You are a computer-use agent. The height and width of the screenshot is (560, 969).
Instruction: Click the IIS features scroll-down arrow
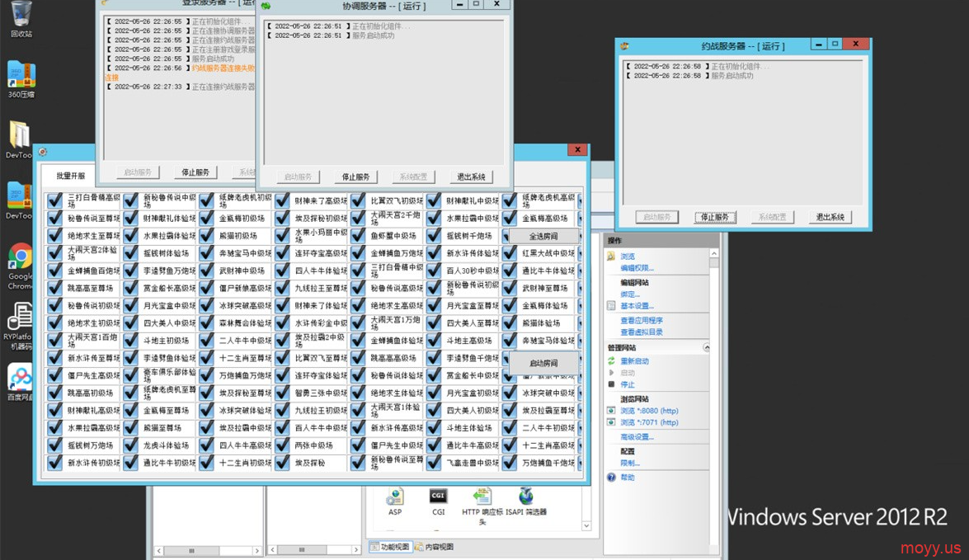point(586,525)
